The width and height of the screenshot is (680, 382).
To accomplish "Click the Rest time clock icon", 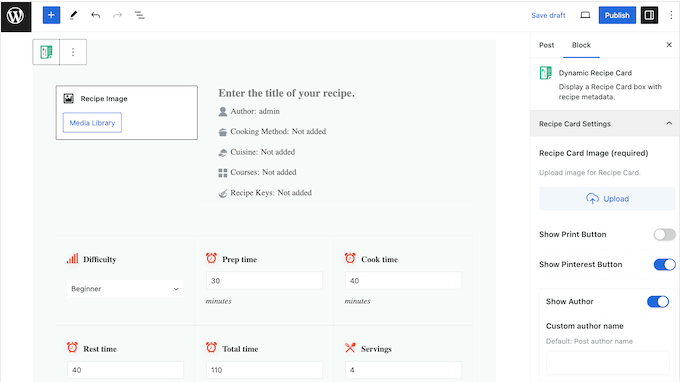I will [x=72, y=347].
